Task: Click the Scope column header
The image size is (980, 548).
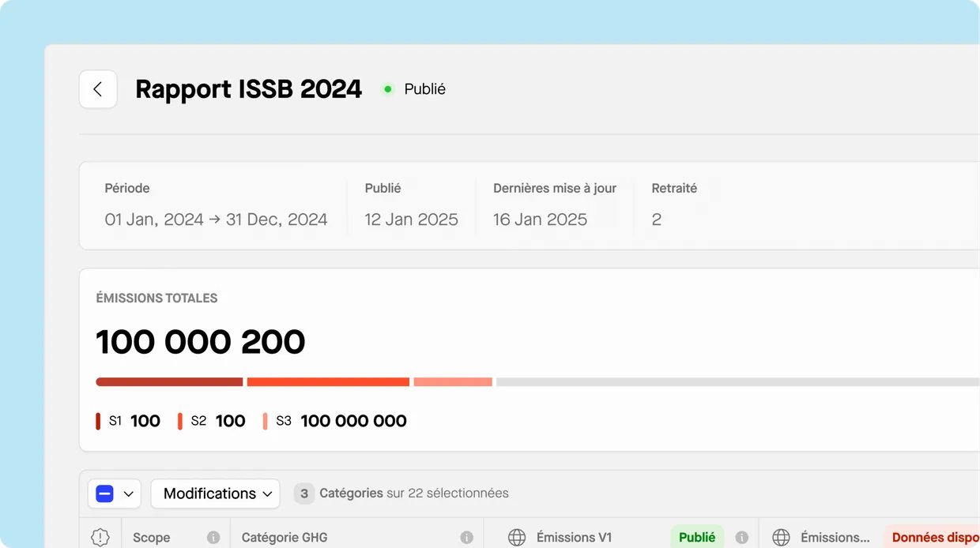Action: (x=151, y=537)
